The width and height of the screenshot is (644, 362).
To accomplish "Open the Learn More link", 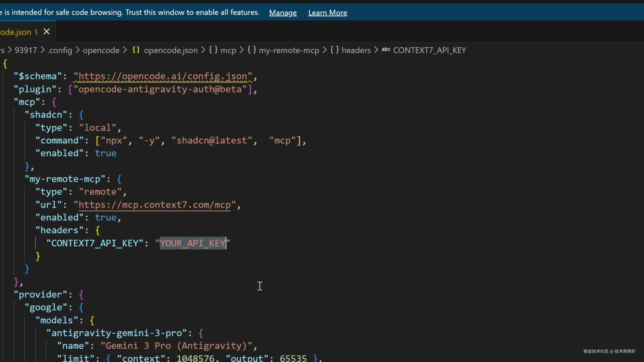I will tap(328, 13).
